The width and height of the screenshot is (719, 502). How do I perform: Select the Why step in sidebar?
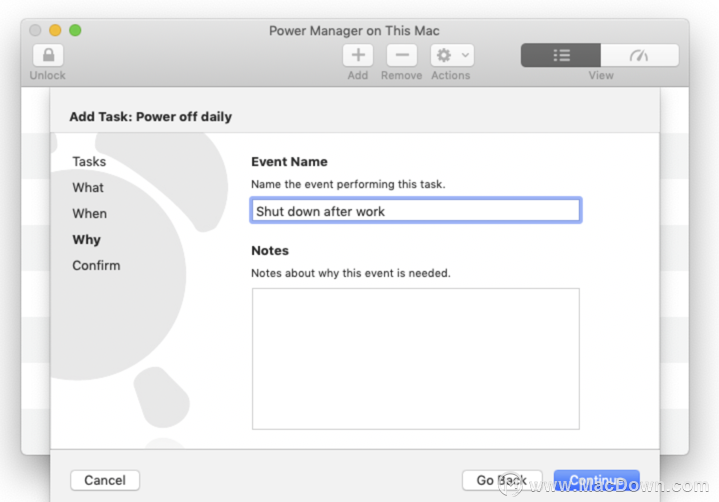click(x=86, y=240)
